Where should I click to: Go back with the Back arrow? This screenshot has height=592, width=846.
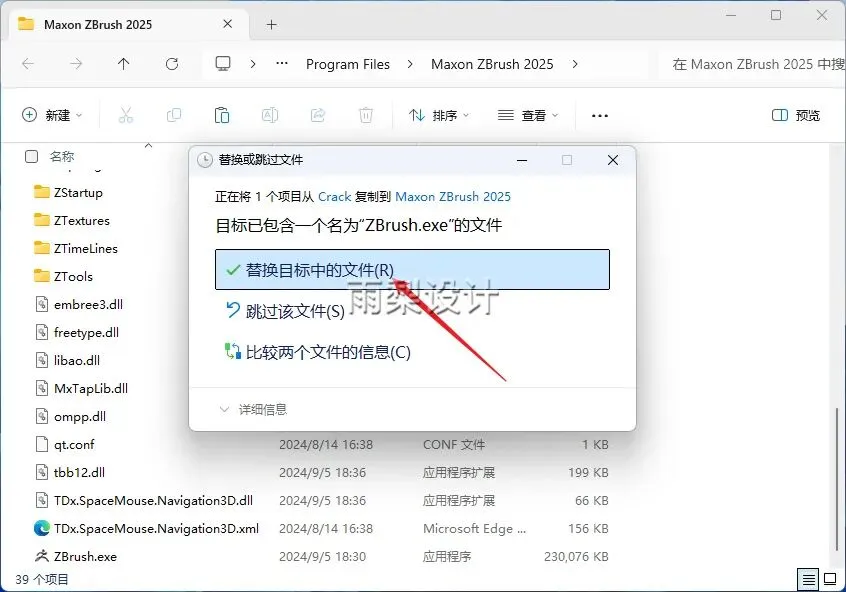(x=28, y=64)
